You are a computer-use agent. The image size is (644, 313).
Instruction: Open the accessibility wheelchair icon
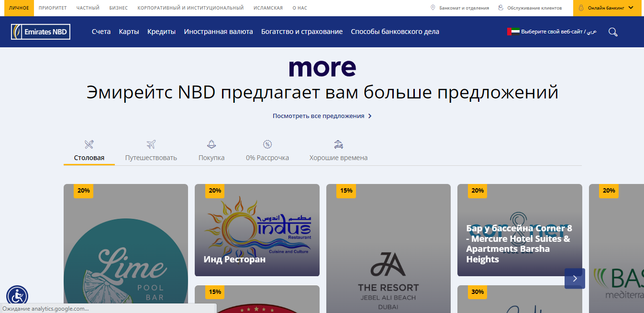(x=17, y=296)
